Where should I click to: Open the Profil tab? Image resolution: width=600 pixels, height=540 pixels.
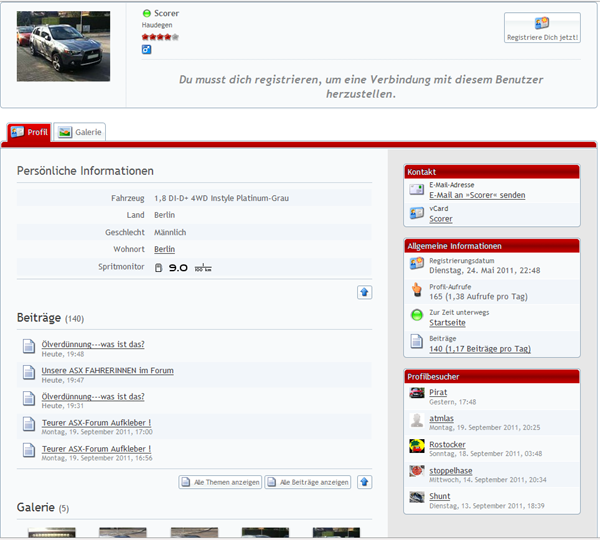point(30,132)
